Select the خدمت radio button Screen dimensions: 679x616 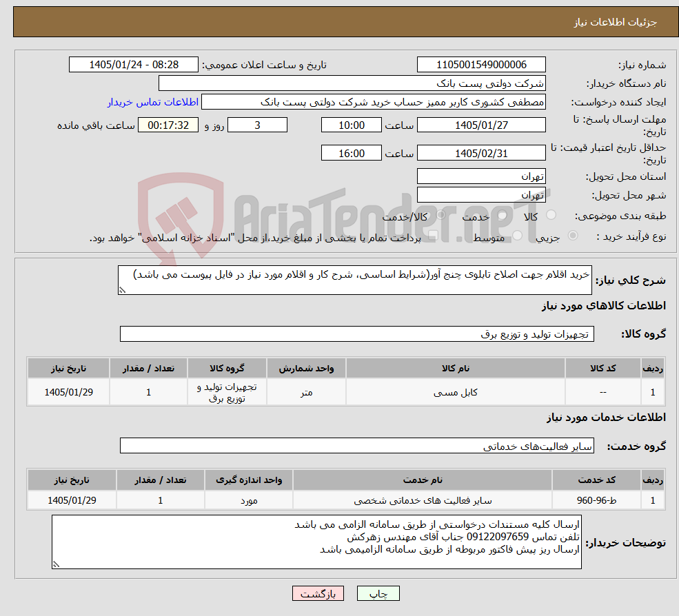click(502, 215)
